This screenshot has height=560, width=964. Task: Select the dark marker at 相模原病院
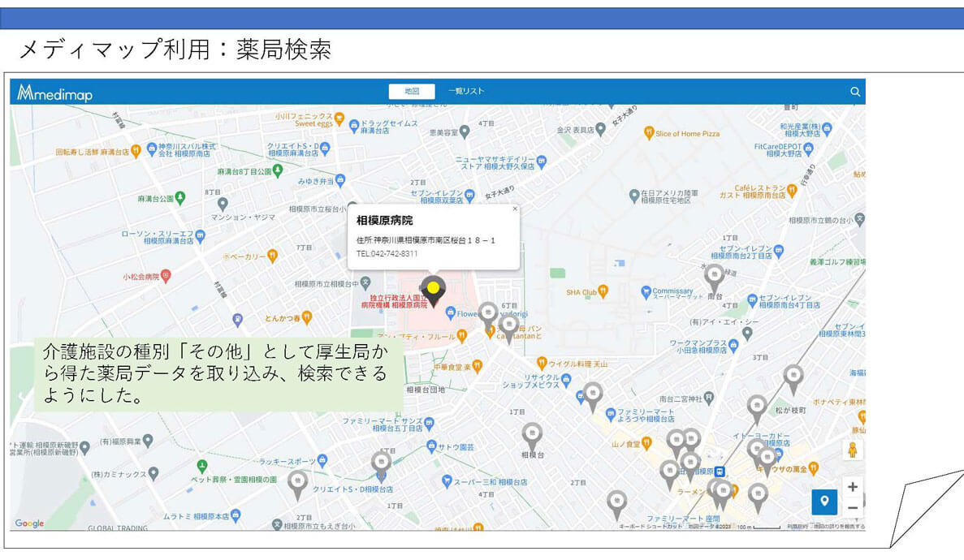pos(433,290)
